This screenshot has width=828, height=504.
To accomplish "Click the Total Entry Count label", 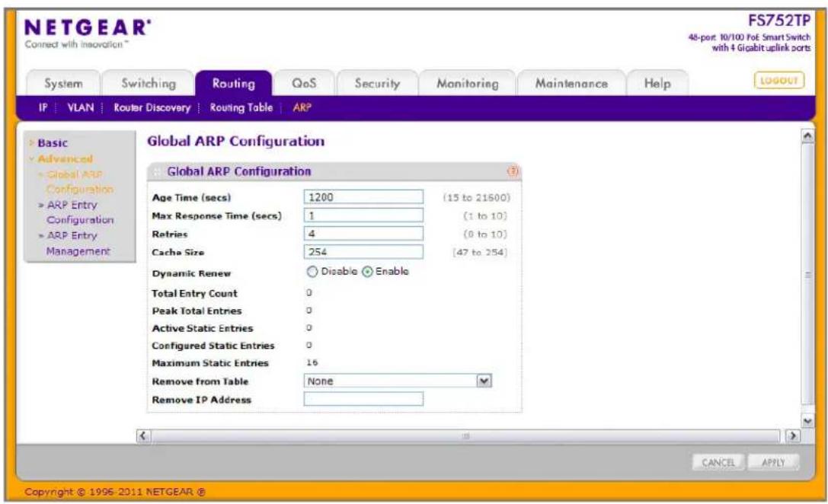I will 194,293.
